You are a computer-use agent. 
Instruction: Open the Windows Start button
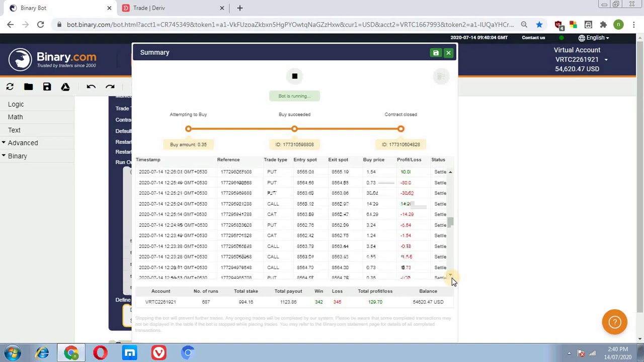(x=13, y=353)
